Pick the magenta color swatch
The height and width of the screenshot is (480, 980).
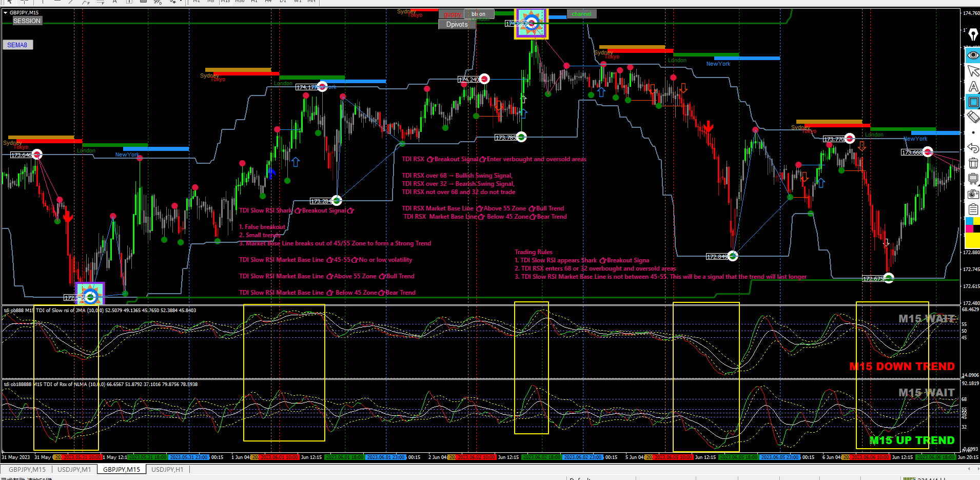point(969,228)
